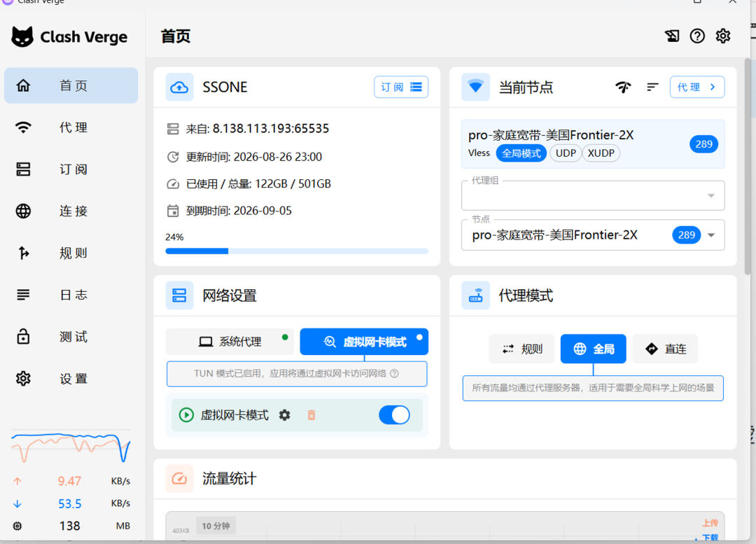Click the 上传 legend label in traffic chart
This screenshot has height=544, width=756.
coord(710,523)
